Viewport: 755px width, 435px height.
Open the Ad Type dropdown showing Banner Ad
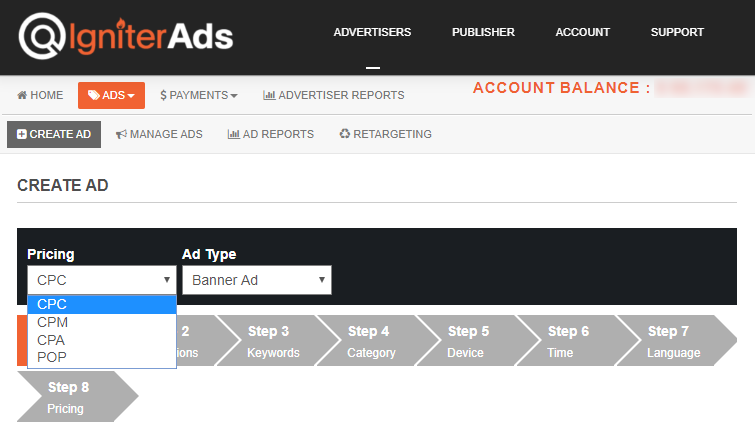click(257, 280)
